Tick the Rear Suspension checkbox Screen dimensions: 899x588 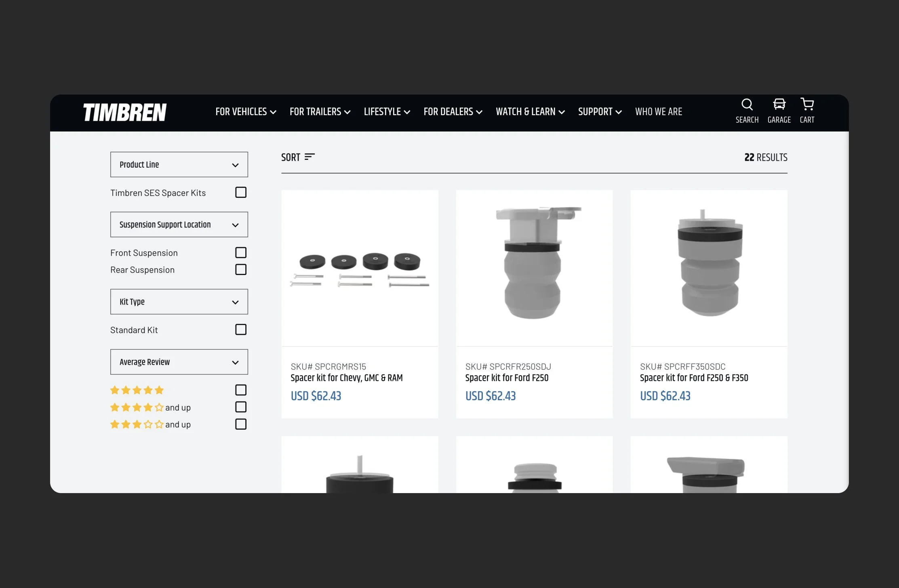pos(241,270)
